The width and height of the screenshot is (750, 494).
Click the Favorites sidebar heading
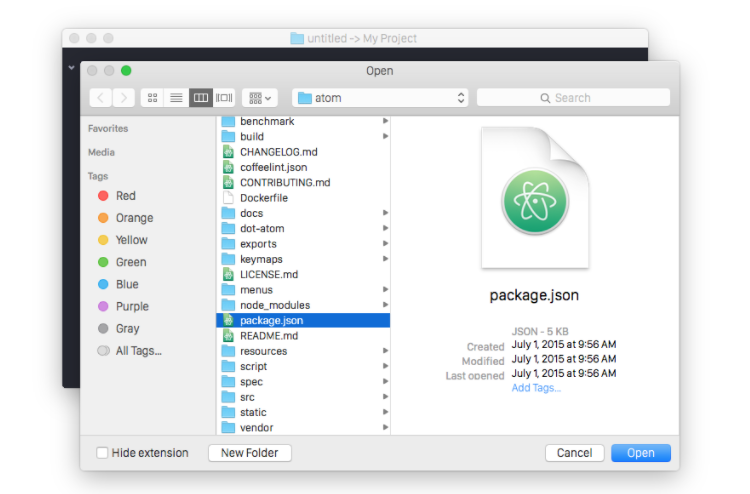[108, 129]
